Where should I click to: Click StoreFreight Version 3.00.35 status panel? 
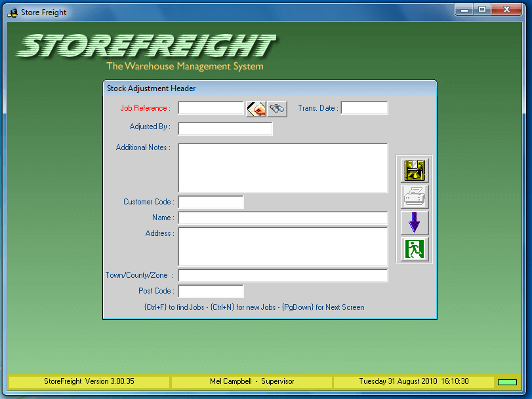pyautogui.click(x=89, y=381)
